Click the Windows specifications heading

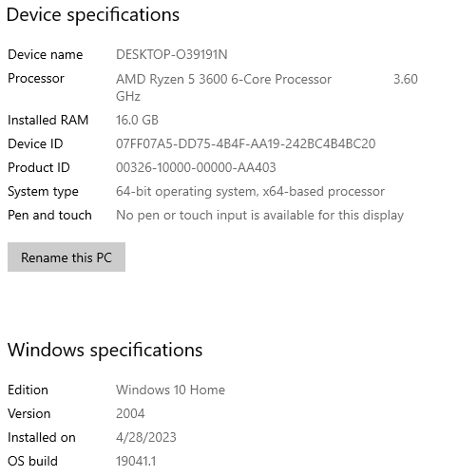105,351
